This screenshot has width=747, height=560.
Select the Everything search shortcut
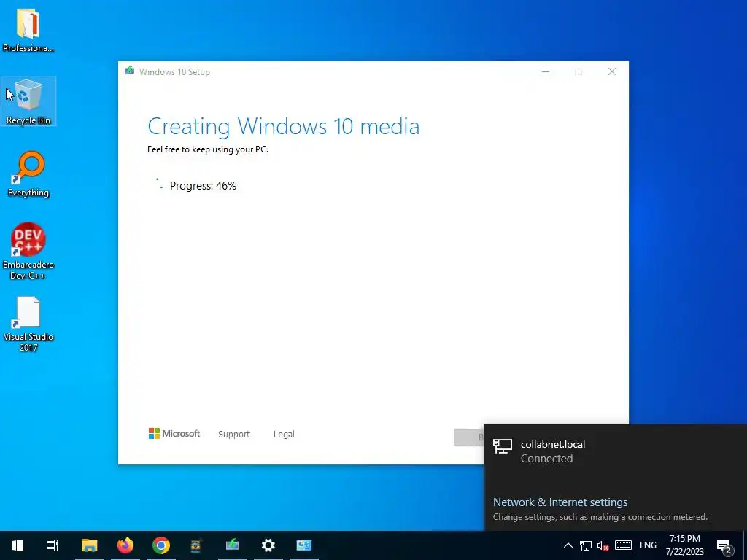(28, 174)
